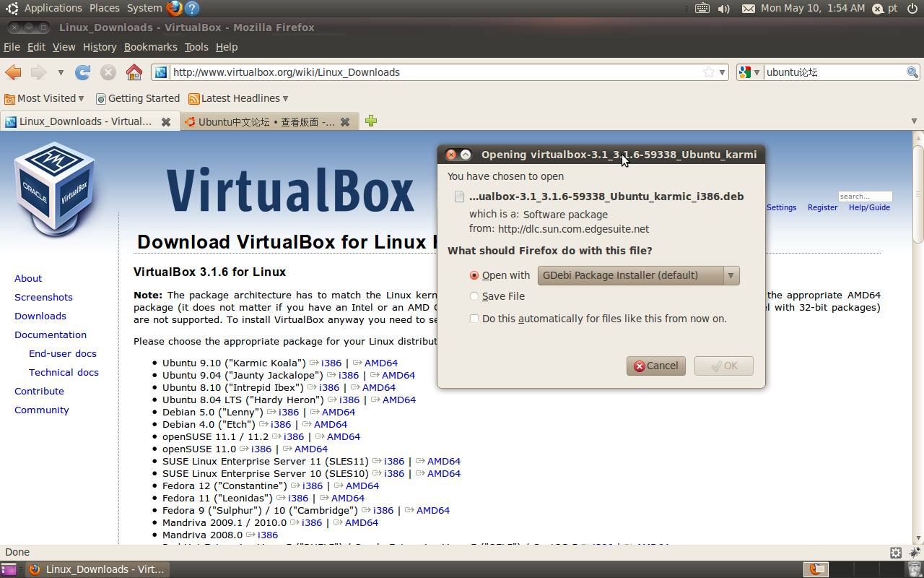The height and width of the screenshot is (578, 924).
Task: Open the volume control speaker icon
Action: (724, 9)
